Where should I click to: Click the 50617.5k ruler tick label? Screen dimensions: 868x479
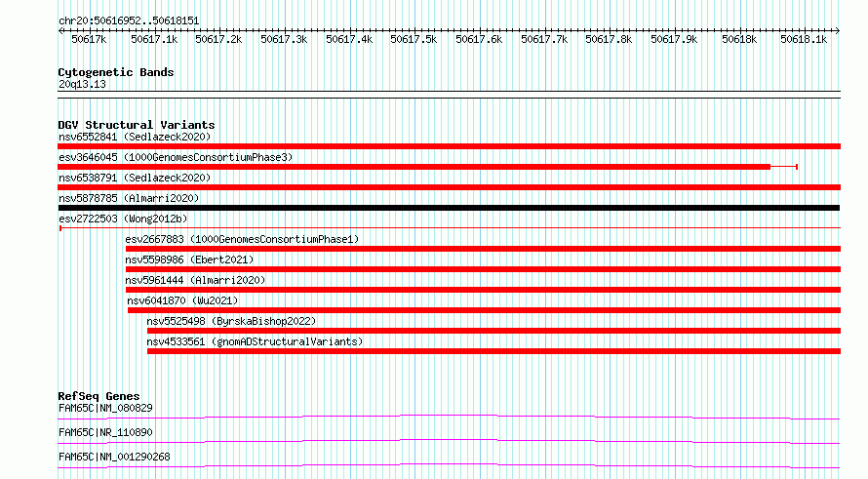(414, 40)
